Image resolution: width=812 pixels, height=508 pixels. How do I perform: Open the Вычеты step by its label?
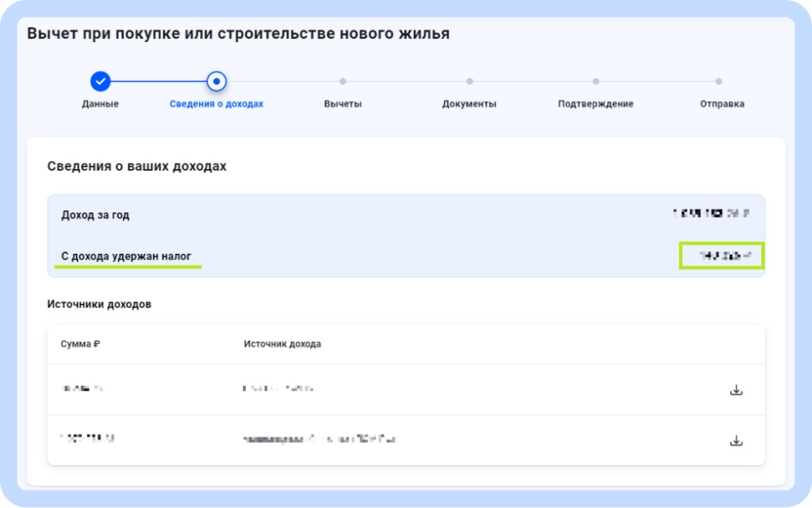click(x=343, y=103)
